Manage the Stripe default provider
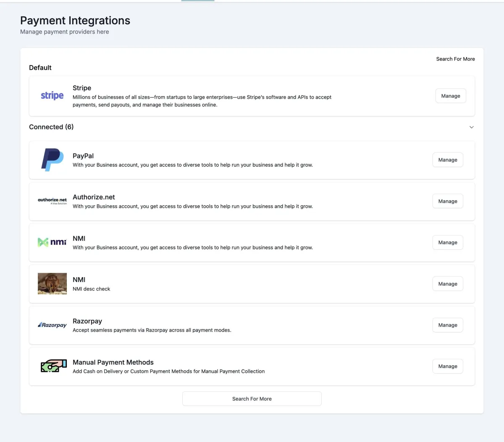 pos(451,96)
